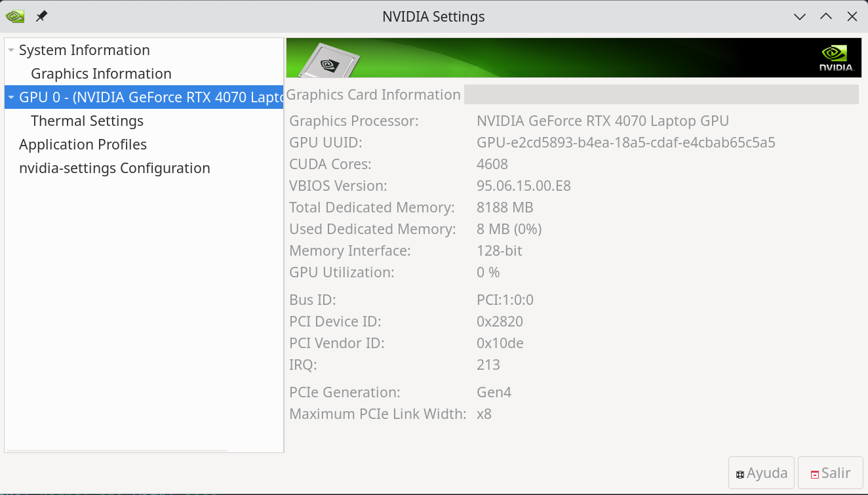Click the PCI Device ID label
This screenshot has width=868, height=495.
335,322
